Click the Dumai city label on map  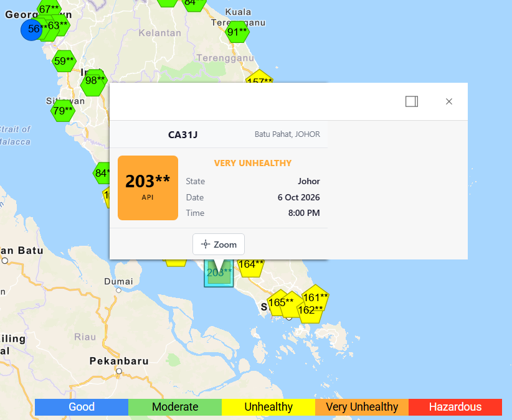118,281
